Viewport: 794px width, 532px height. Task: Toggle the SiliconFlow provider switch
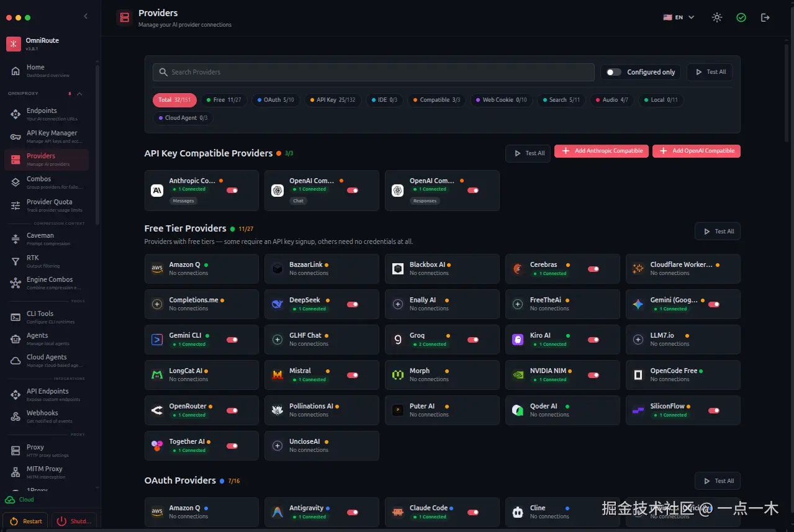(x=714, y=411)
